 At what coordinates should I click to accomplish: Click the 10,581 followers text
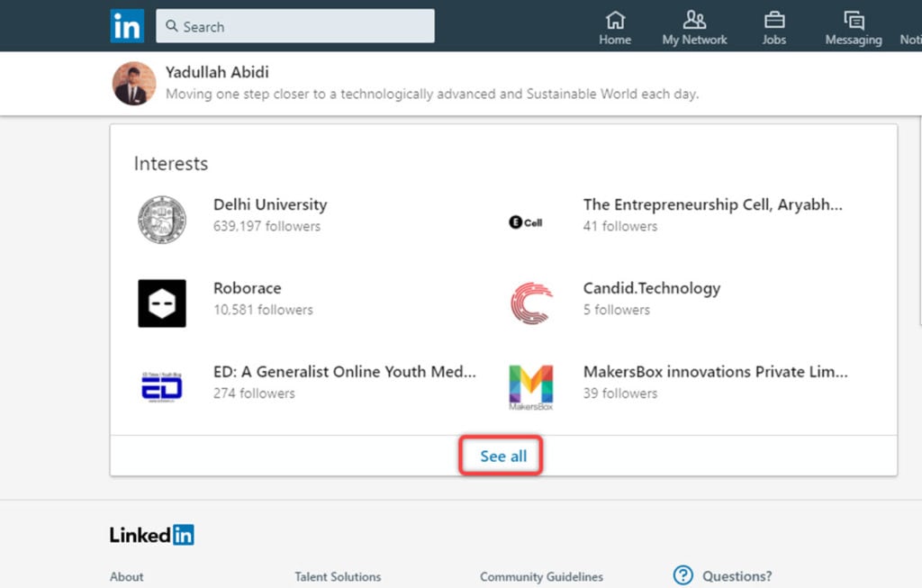264,310
